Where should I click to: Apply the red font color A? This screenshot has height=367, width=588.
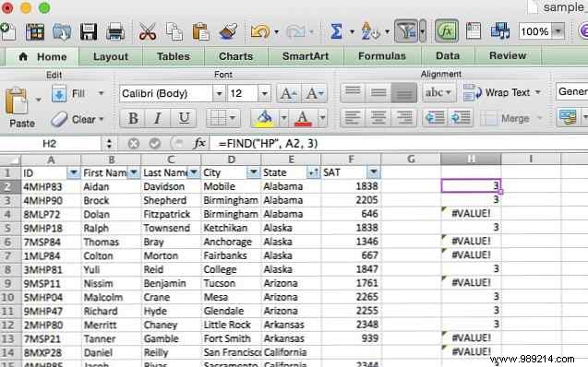[x=303, y=118]
